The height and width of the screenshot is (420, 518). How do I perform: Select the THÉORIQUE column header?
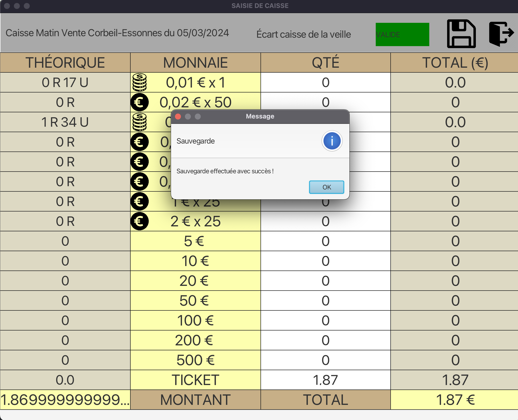coord(65,62)
